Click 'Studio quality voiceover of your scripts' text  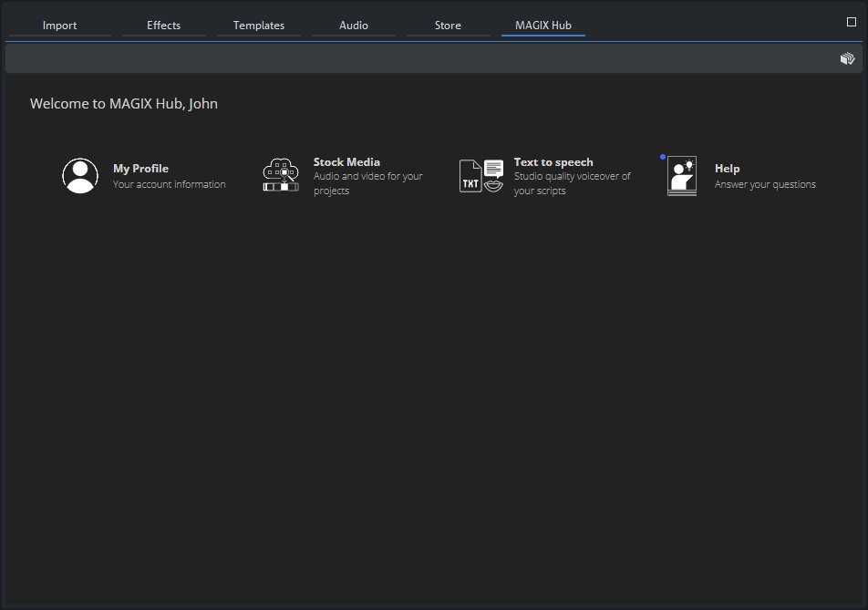pos(573,183)
